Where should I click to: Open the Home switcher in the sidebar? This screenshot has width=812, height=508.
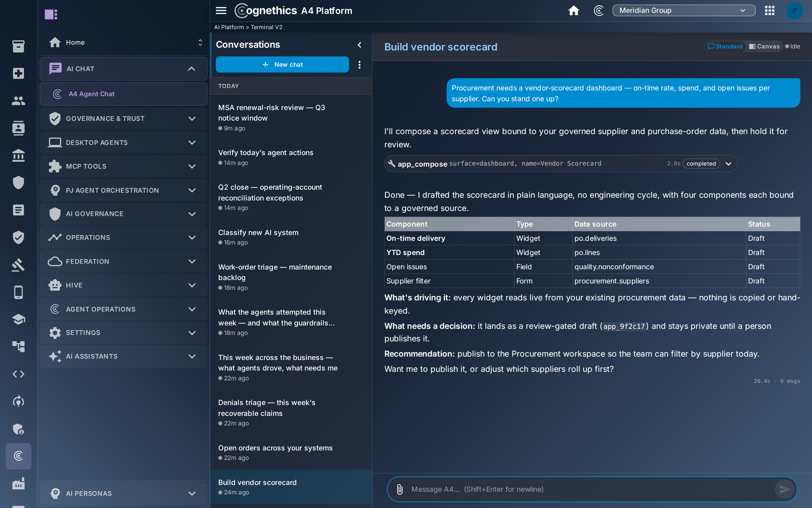pos(123,42)
